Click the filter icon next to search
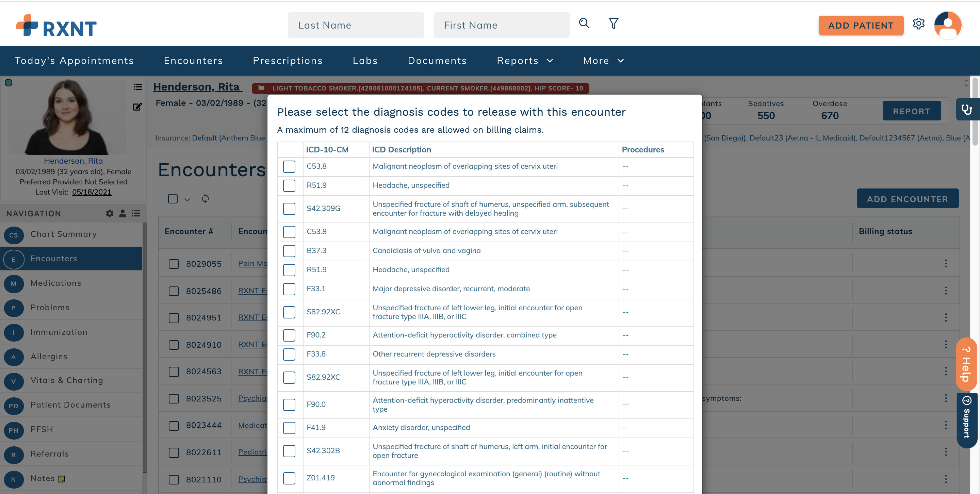Viewport: 980px width, 494px height. point(613,23)
